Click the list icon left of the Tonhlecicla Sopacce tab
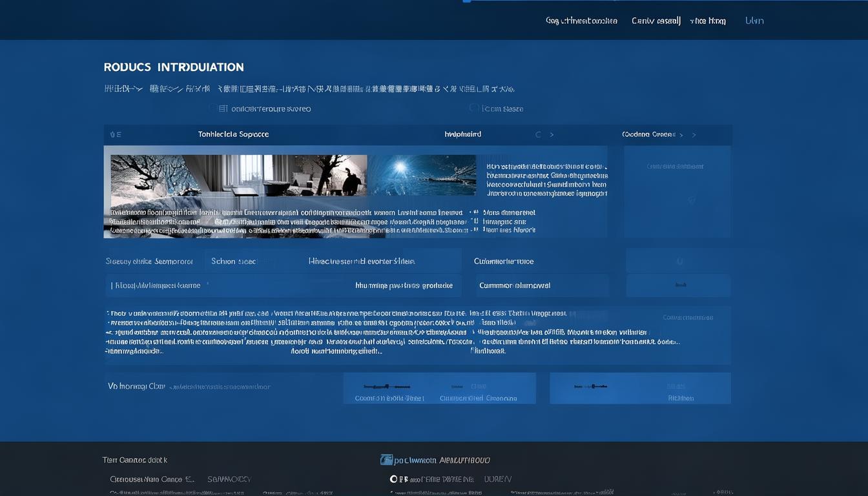This screenshot has width=868, height=496. [115, 134]
